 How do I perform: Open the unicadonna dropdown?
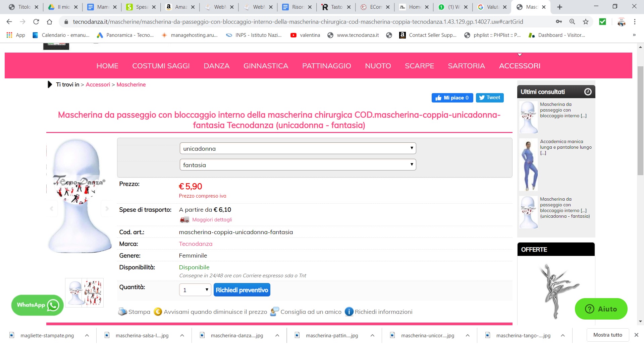point(298,148)
